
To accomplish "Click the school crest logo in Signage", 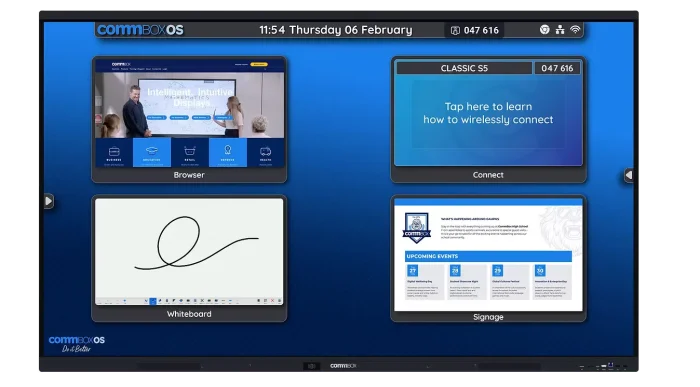I will coord(417,227).
